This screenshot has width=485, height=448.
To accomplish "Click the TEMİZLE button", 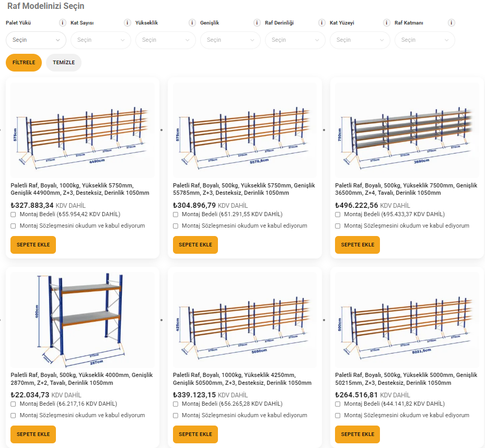I will pos(64,63).
